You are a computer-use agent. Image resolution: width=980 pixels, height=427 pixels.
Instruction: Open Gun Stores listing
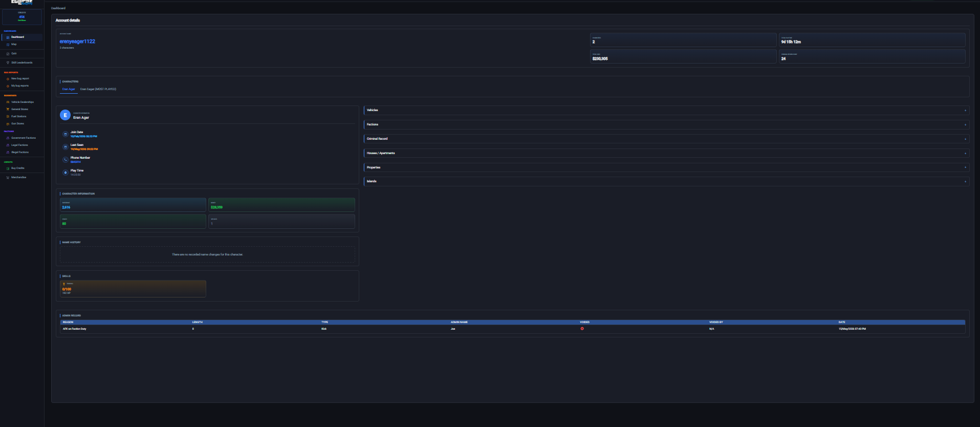[x=17, y=124]
